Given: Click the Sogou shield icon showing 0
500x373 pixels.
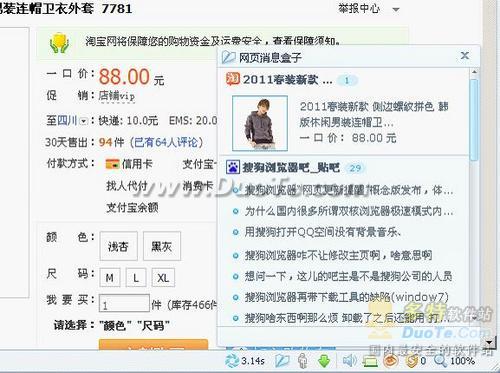Looking at the screenshot, I should pyautogui.click(x=412, y=361).
